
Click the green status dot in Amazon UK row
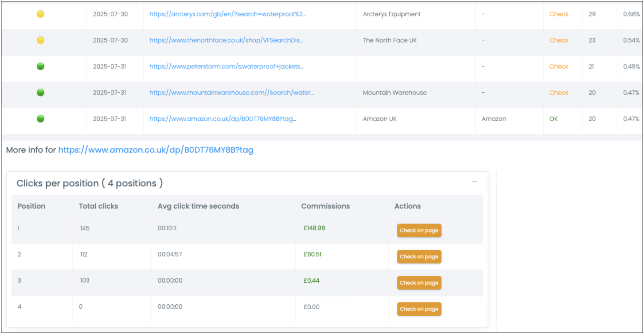pyautogui.click(x=40, y=119)
